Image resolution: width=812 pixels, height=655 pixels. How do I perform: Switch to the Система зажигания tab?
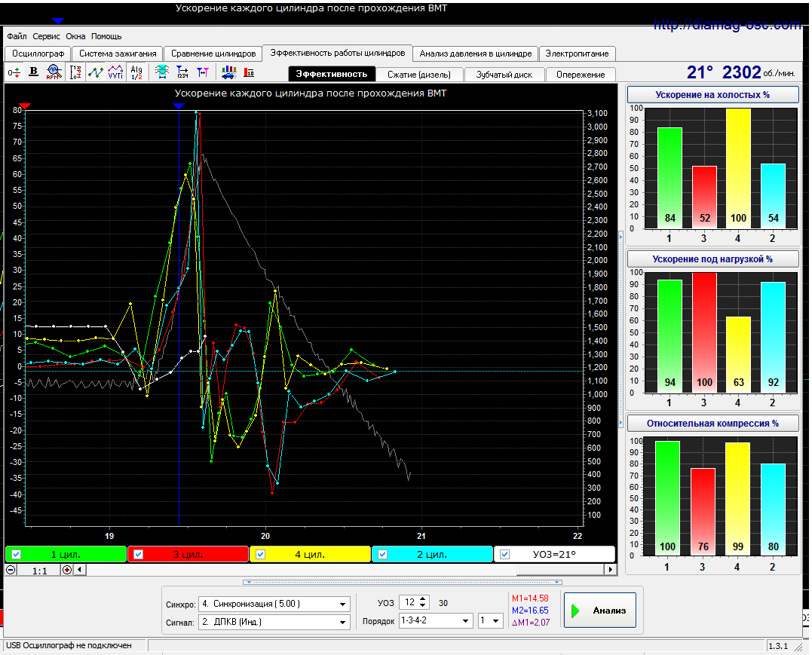pos(118,54)
